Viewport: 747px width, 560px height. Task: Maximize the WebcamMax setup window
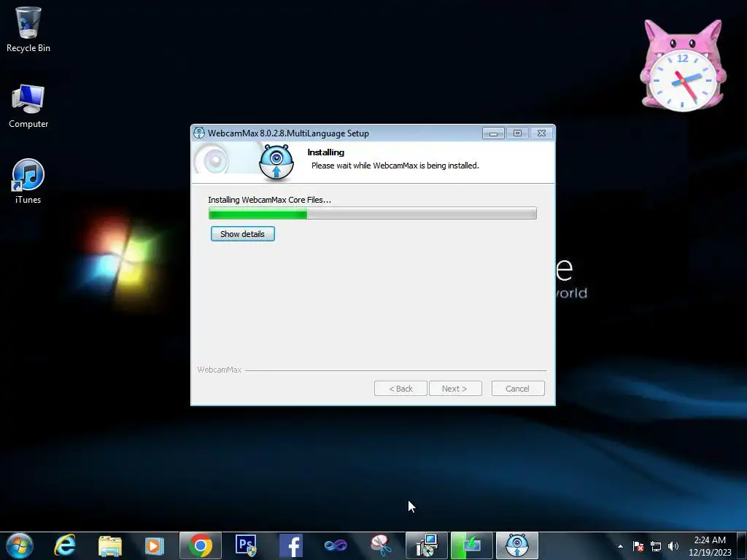(x=517, y=133)
